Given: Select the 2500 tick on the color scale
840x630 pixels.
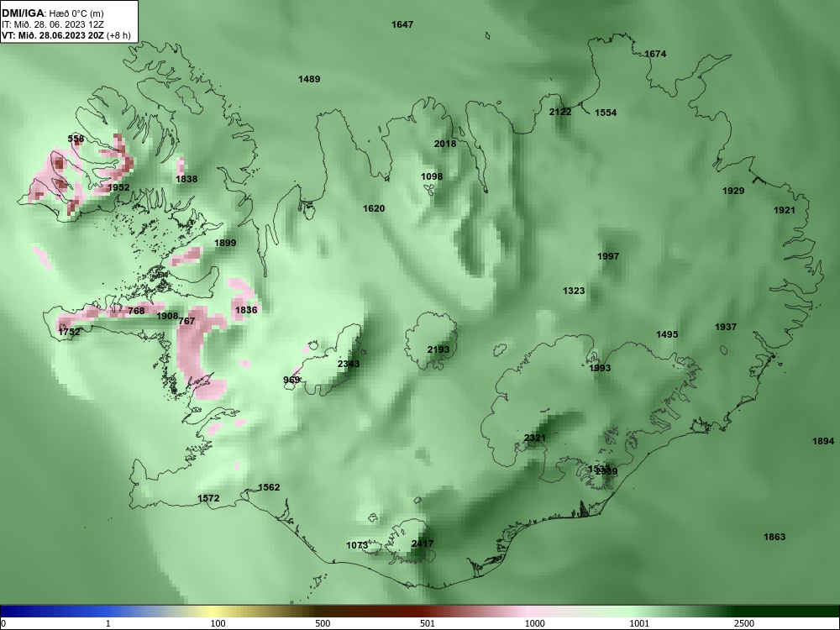Looking at the screenshot, I should coord(744,624).
